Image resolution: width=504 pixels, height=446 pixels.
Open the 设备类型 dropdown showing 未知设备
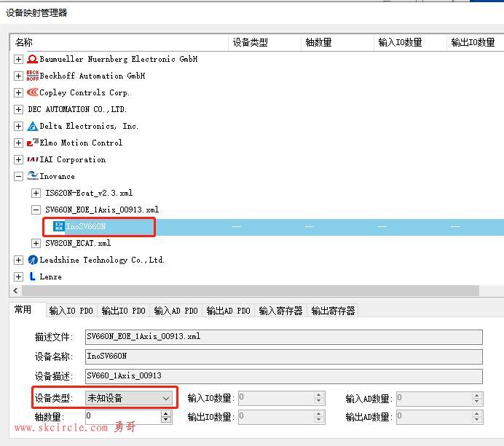pos(129,398)
